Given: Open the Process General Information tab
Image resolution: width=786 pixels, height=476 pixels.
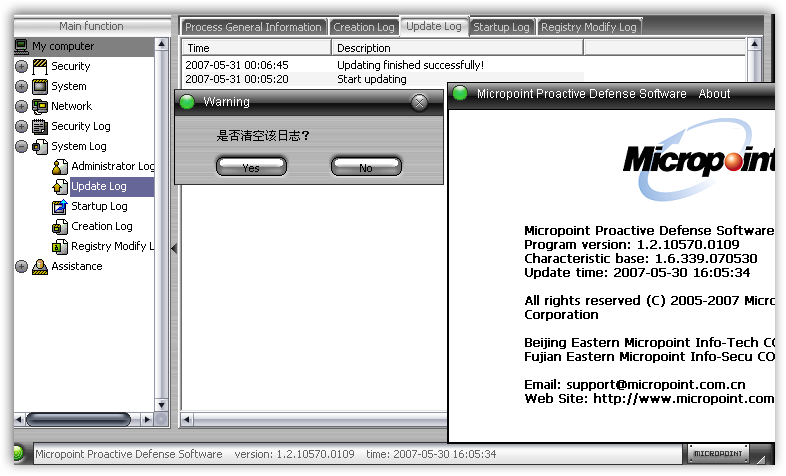Looking at the screenshot, I should click(x=253, y=27).
